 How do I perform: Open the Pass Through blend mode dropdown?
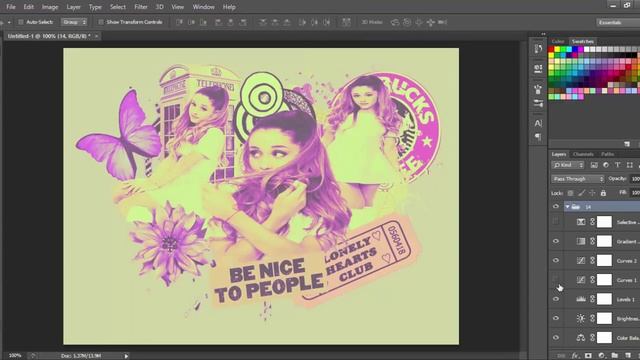point(578,179)
